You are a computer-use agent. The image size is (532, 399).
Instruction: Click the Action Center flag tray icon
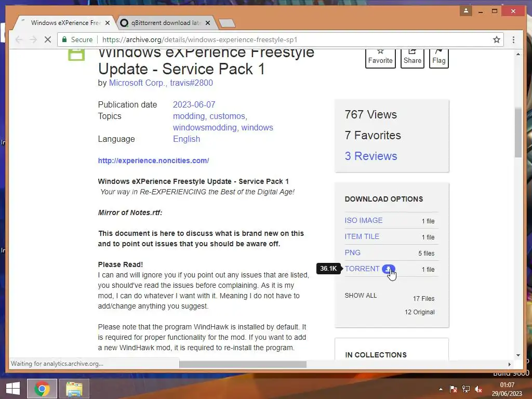[x=453, y=389]
